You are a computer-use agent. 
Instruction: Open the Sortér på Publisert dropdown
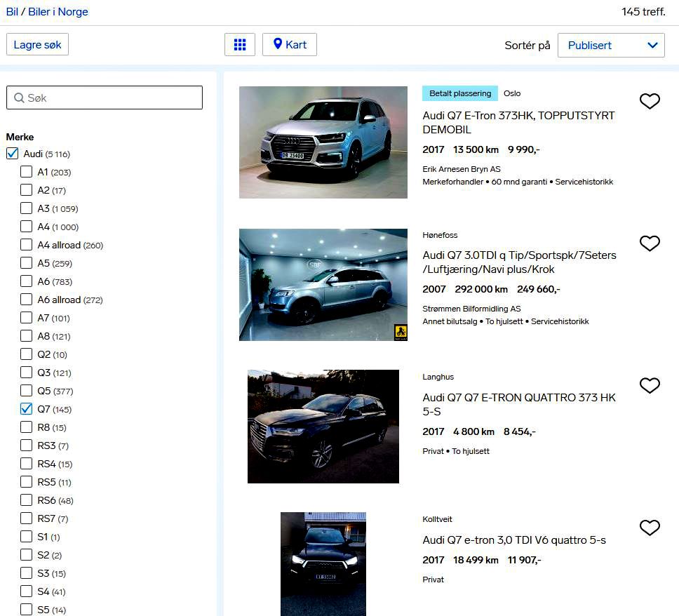click(610, 46)
